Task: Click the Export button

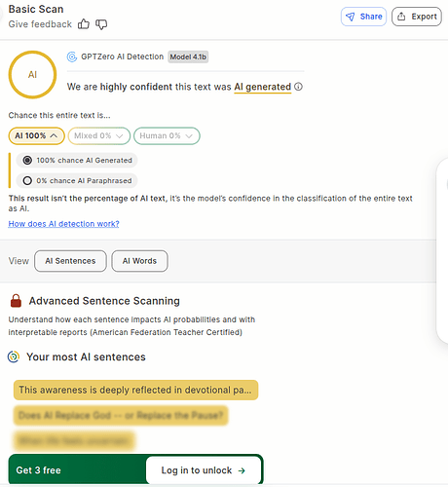Action: (417, 17)
